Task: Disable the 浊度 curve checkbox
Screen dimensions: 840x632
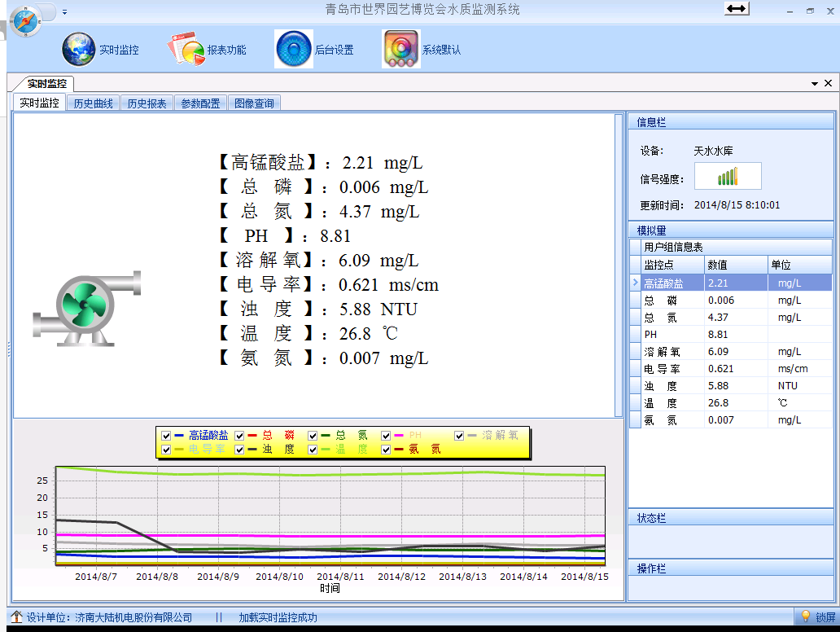Action: pyautogui.click(x=240, y=450)
